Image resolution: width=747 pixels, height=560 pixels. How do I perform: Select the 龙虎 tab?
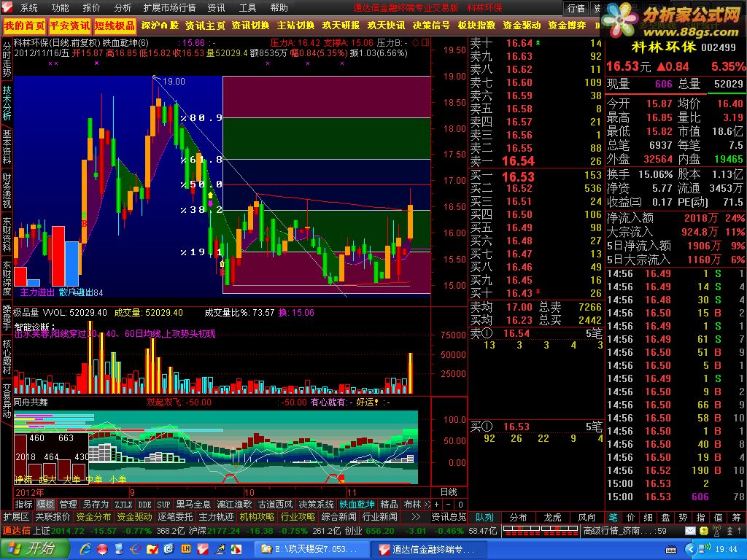pos(552,517)
